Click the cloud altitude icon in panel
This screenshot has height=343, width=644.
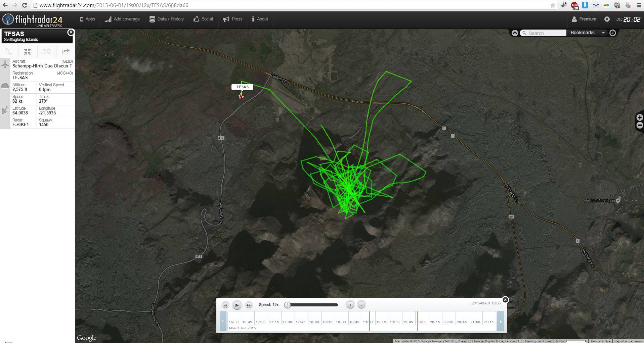tap(5, 86)
